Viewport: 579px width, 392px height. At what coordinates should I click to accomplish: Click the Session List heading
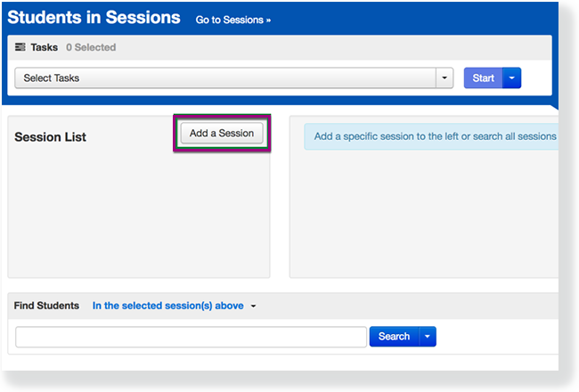tap(51, 137)
